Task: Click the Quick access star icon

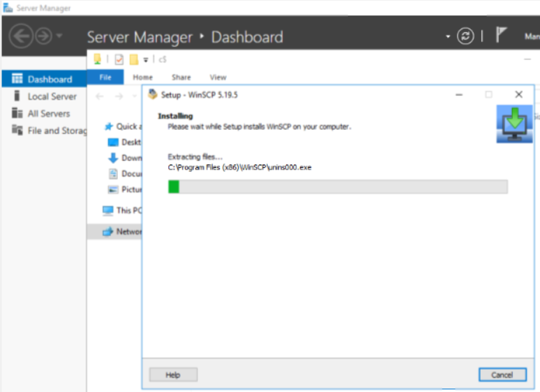Action: (108, 126)
